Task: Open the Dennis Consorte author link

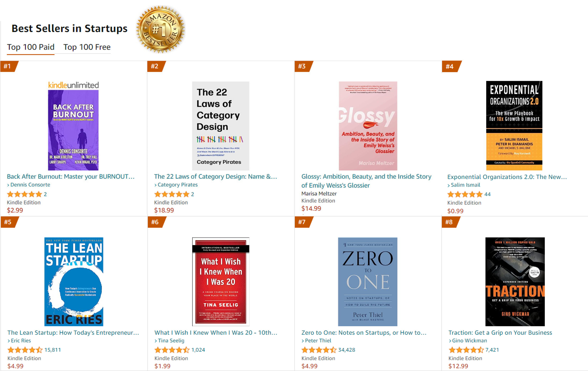Action: [30, 185]
